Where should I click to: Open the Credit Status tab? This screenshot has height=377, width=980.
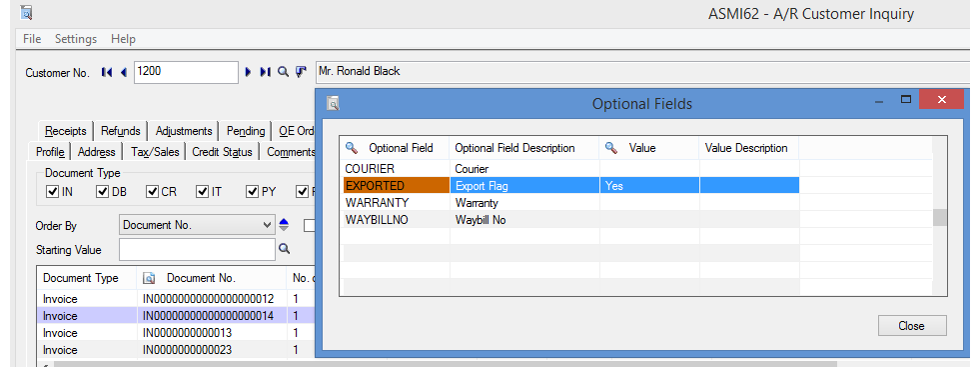click(x=223, y=151)
